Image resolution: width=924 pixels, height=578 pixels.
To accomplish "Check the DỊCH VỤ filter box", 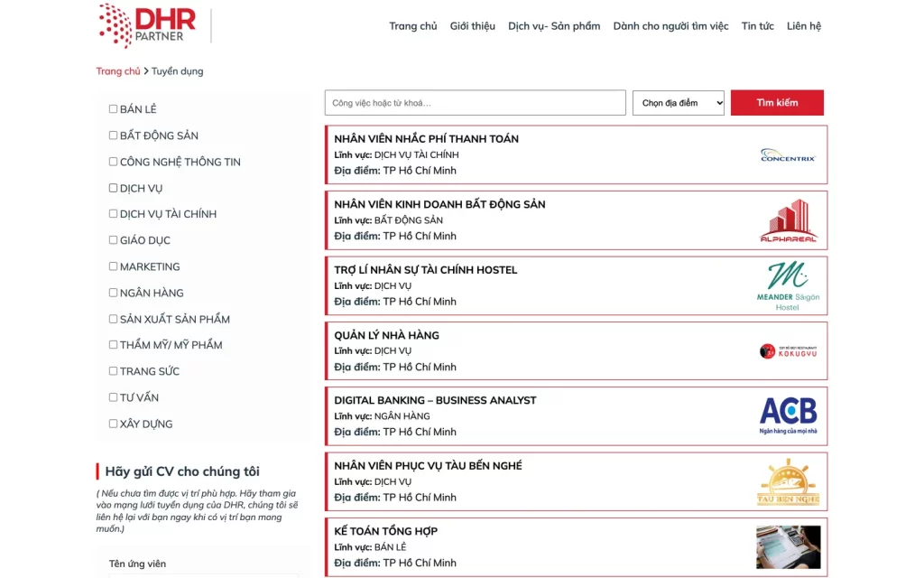I will [x=113, y=188].
